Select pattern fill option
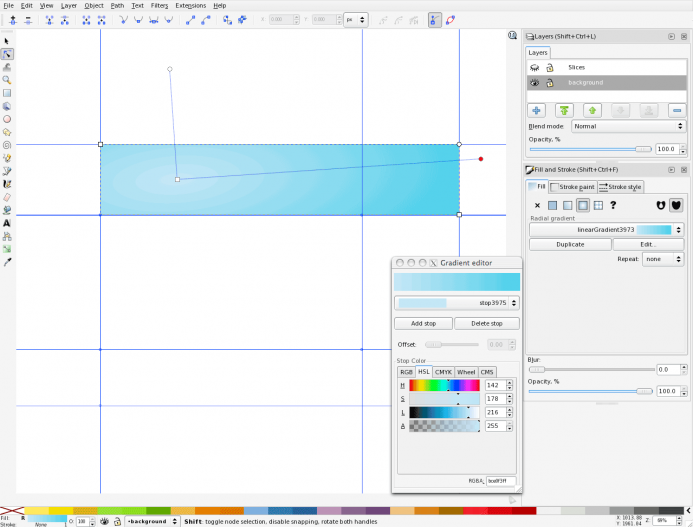This screenshot has width=693, height=527. [598, 205]
